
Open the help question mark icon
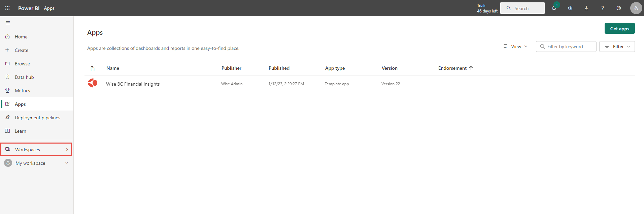click(x=603, y=8)
